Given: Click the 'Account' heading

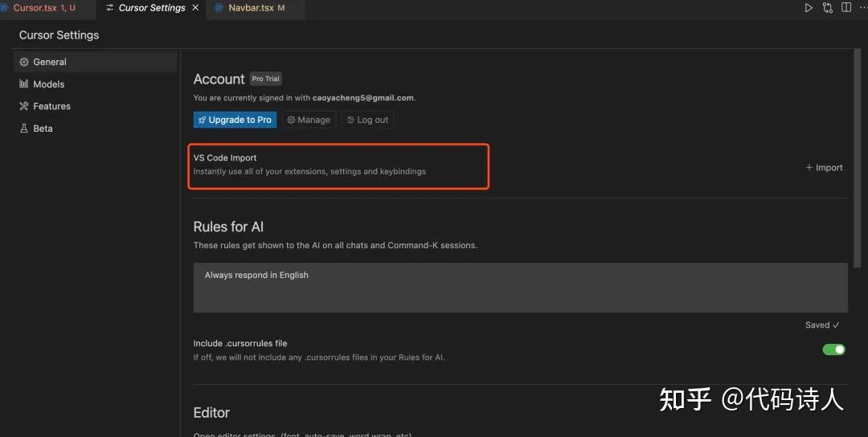Looking at the screenshot, I should (x=219, y=79).
